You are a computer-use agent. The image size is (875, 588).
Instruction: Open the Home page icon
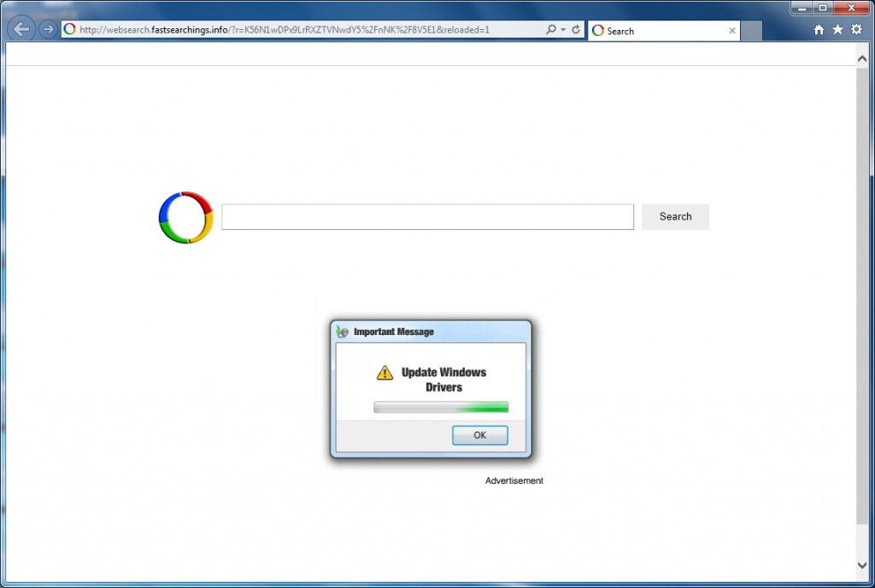(x=819, y=30)
